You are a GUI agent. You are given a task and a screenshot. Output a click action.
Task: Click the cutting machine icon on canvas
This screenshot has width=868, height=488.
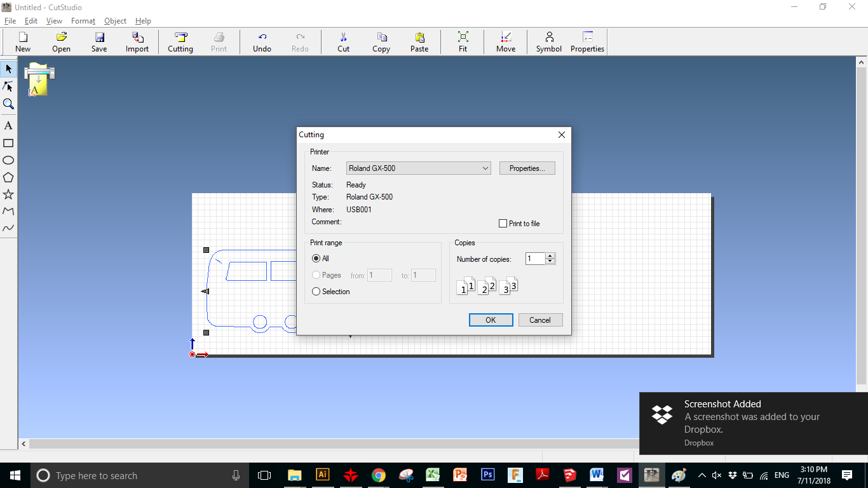pyautogui.click(x=39, y=79)
